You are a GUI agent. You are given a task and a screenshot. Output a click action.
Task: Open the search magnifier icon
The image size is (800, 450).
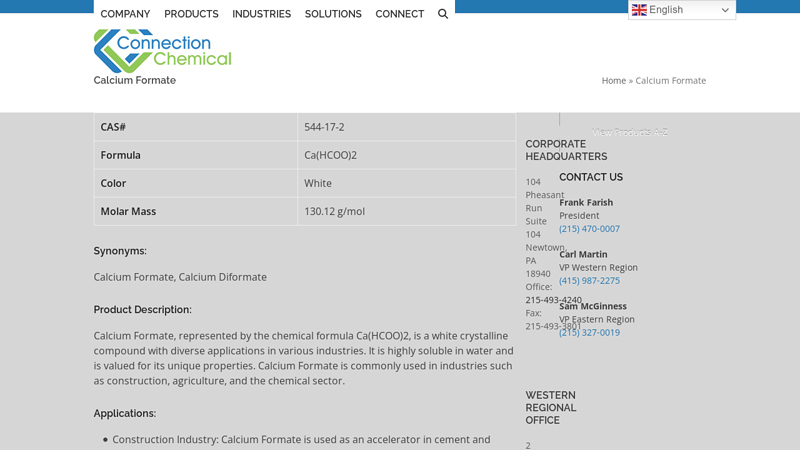coord(443,14)
